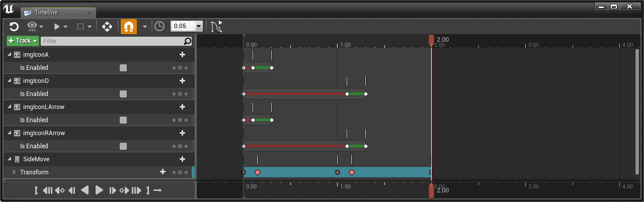The image size is (644, 202).
Task: Collapse the imgIconLArrow track
Action: pyautogui.click(x=10, y=107)
